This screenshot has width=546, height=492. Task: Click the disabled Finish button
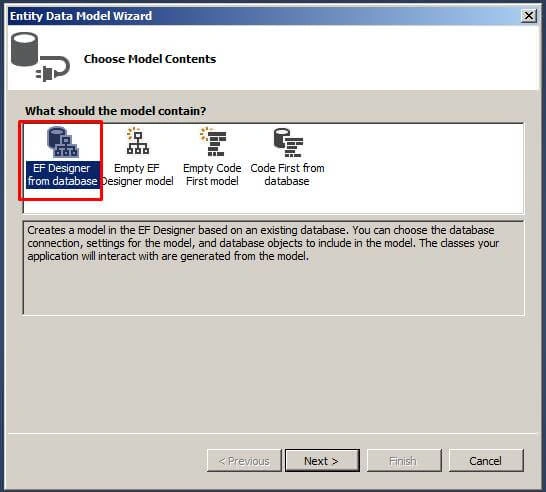[x=404, y=461]
